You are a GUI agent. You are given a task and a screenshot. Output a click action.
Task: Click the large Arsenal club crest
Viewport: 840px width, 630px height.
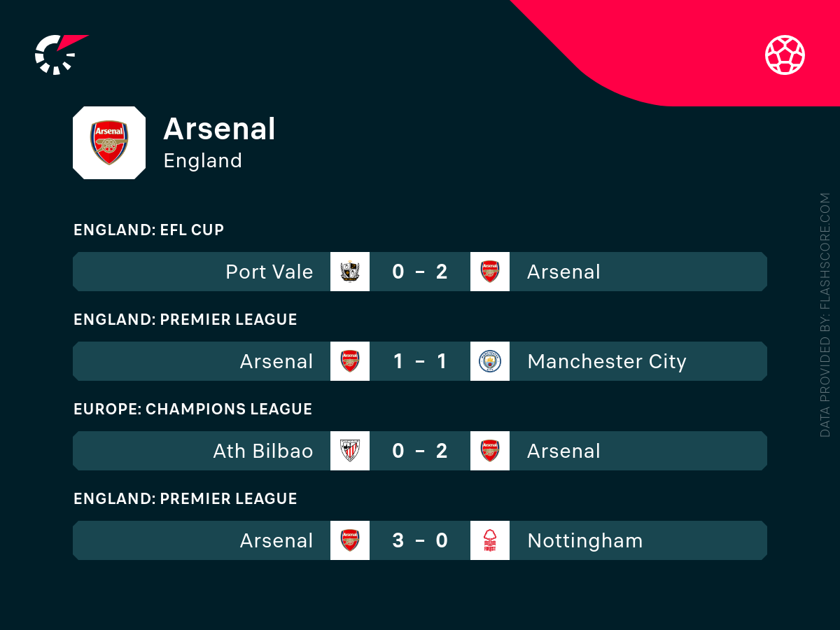pos(109,143)
